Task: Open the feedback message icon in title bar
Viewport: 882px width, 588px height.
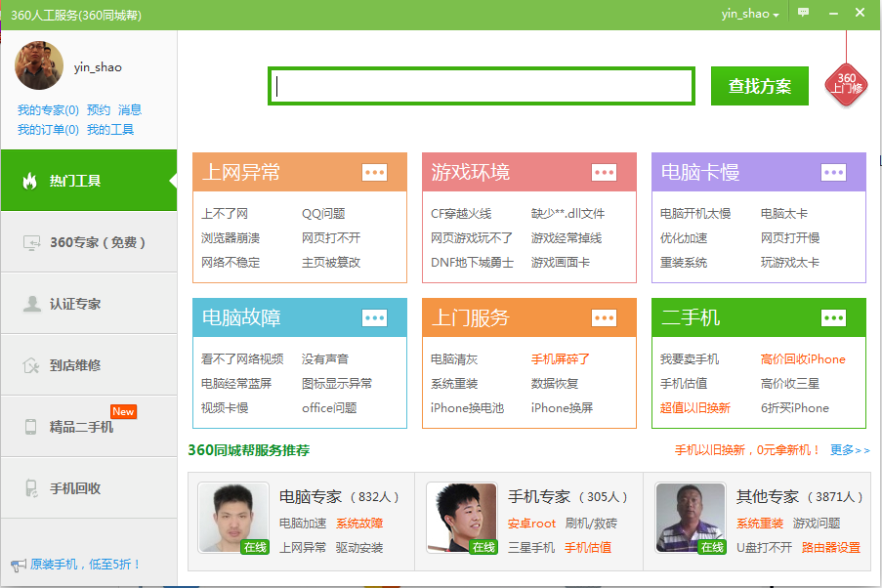Action: point(803,13)
